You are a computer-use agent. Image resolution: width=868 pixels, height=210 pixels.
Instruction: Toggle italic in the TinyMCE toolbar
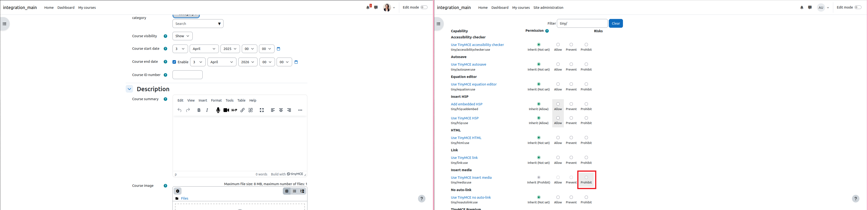(x=207, y=110)
